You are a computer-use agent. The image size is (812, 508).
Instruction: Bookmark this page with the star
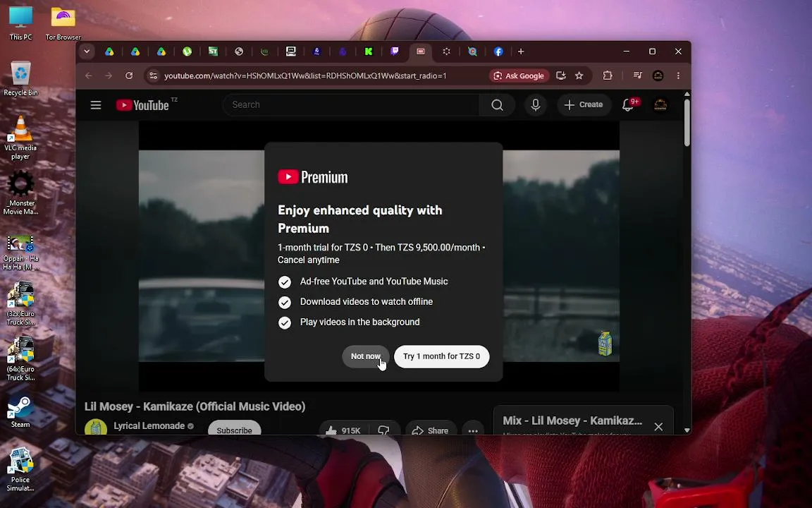(579, 75)
